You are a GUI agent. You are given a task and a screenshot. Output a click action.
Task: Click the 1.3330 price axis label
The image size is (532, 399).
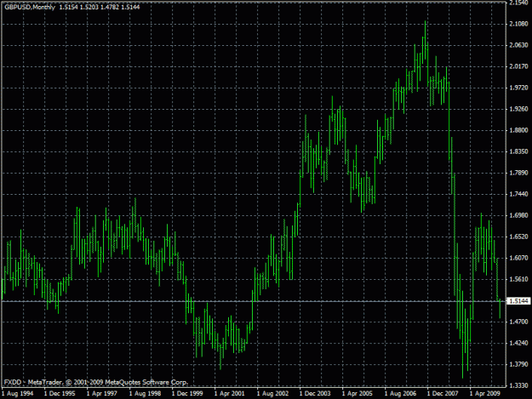(518, 385)
